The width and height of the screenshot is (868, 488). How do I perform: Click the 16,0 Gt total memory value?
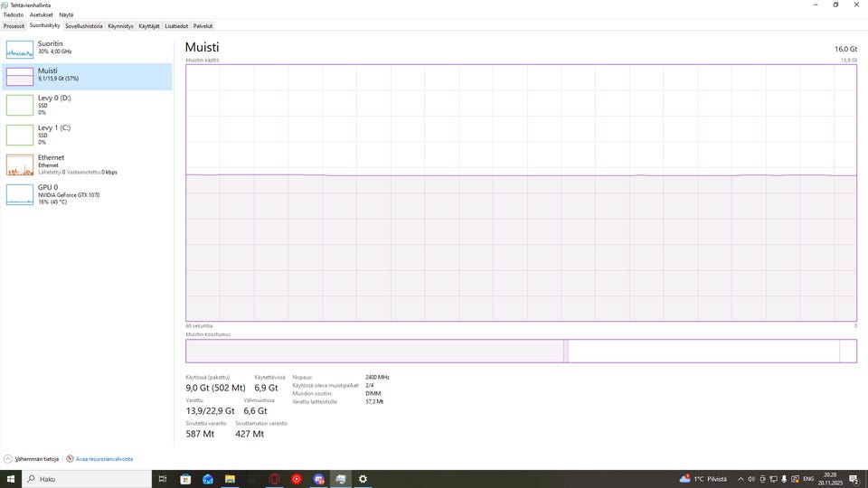pos(846,49)
